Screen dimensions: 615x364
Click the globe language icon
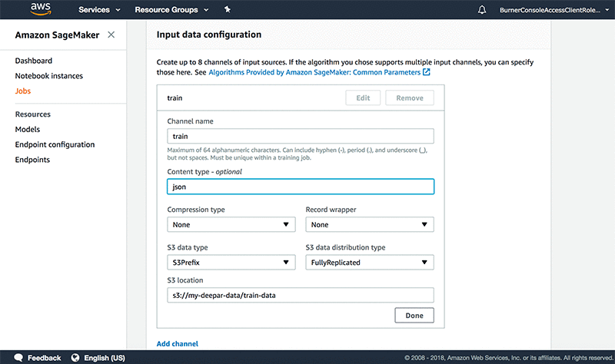(75, 358)
